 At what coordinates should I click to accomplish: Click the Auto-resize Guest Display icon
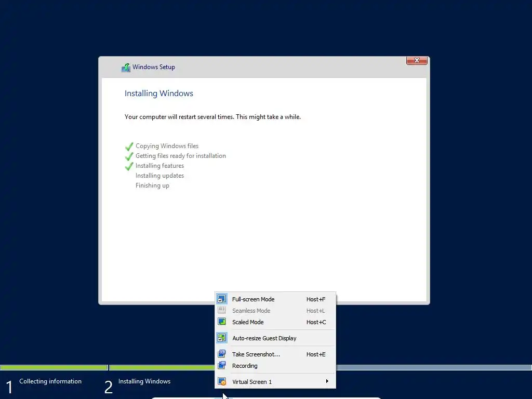[x=221, y=338]
